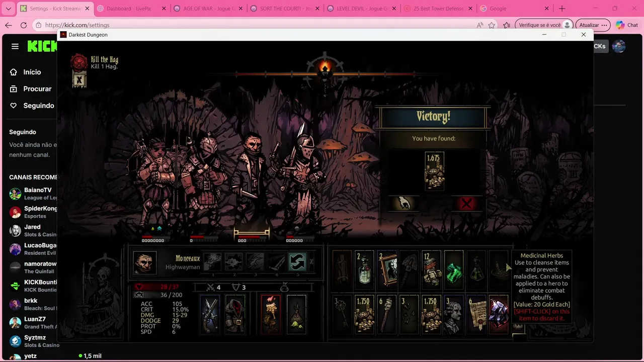Select Monceaux's portrait in the hero panel
The height and width of the screenshot is (362, 644).
coord(145,262)
